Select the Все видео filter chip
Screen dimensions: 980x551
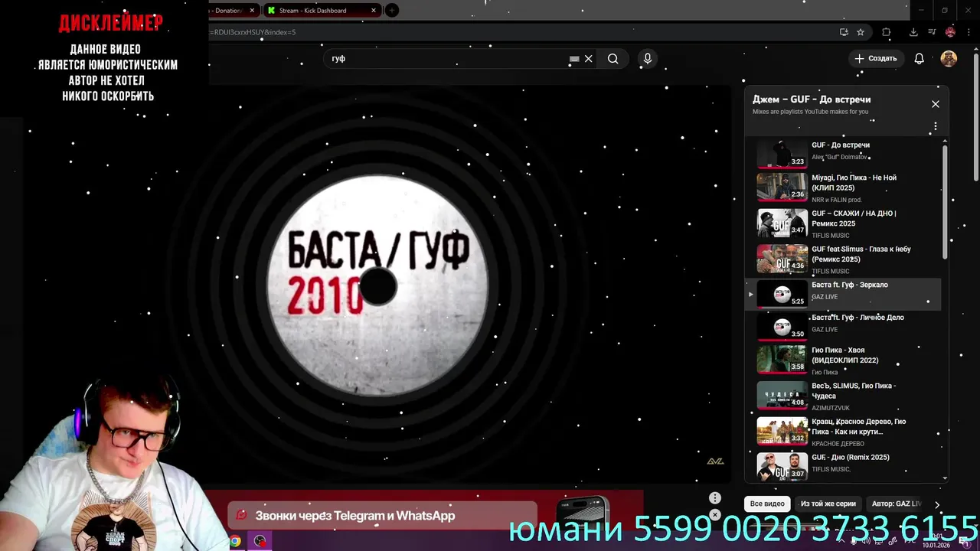(767, 504)
